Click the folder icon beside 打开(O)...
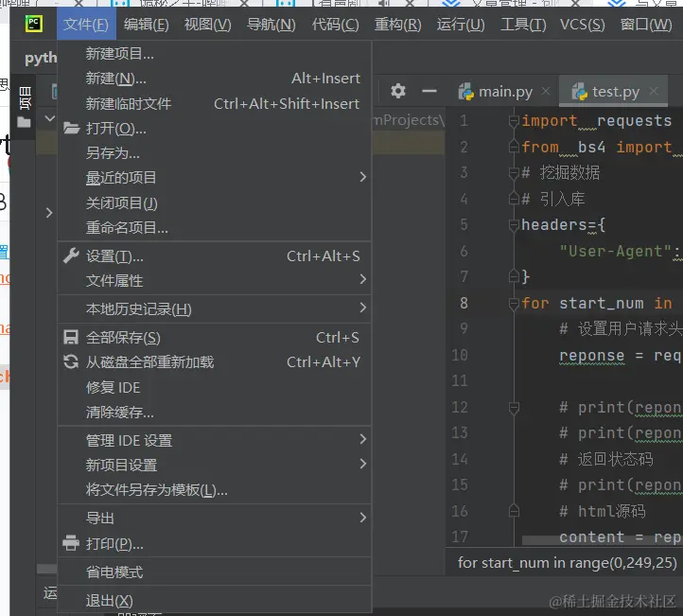 (x=71, y=128)
